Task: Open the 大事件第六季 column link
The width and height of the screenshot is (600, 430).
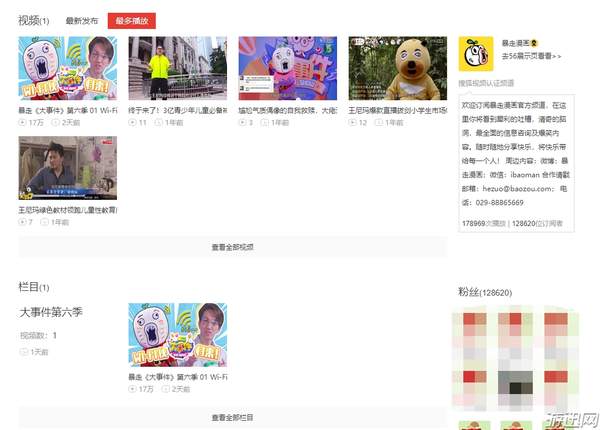Action: [x=51, y=312]
